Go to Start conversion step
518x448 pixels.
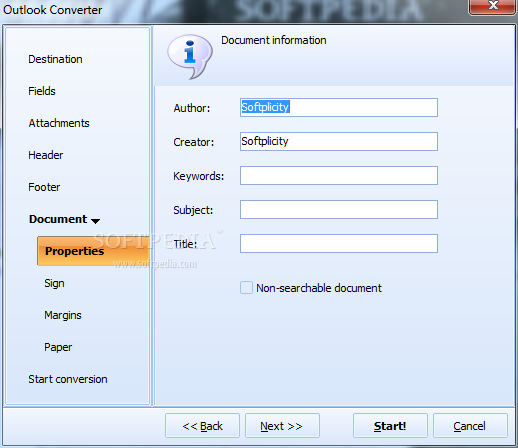tap(68, 379)
